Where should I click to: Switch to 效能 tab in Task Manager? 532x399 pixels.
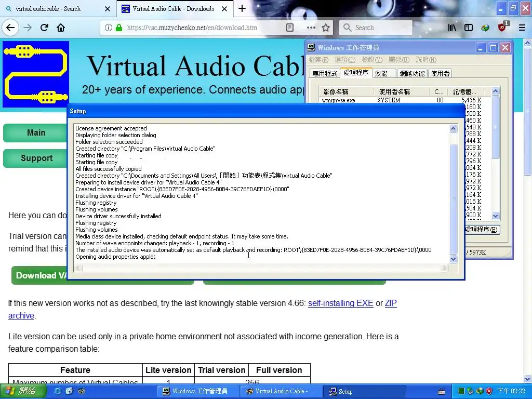(x=383, y=74)
